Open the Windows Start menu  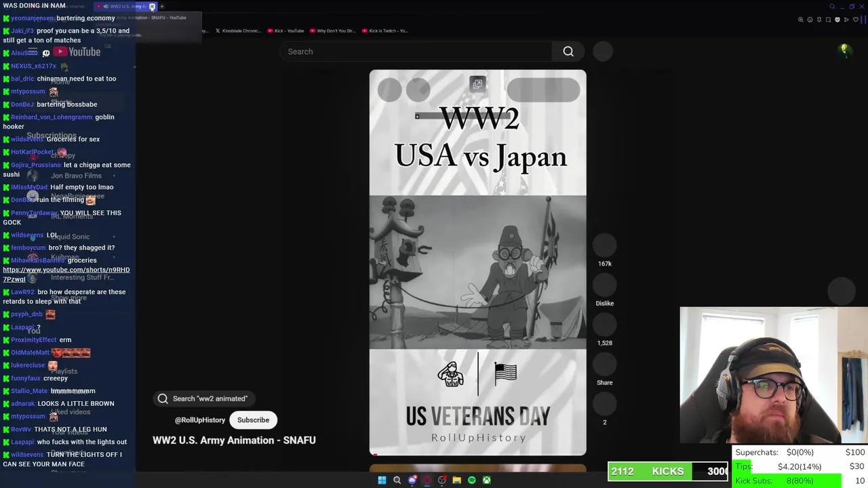coord(382,481)
